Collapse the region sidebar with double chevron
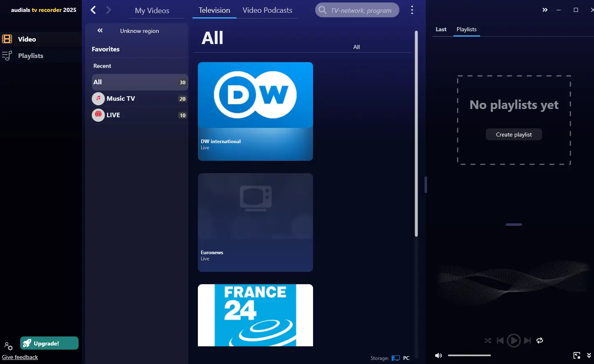This screenshot has height=364, width=594. [100, 30]
